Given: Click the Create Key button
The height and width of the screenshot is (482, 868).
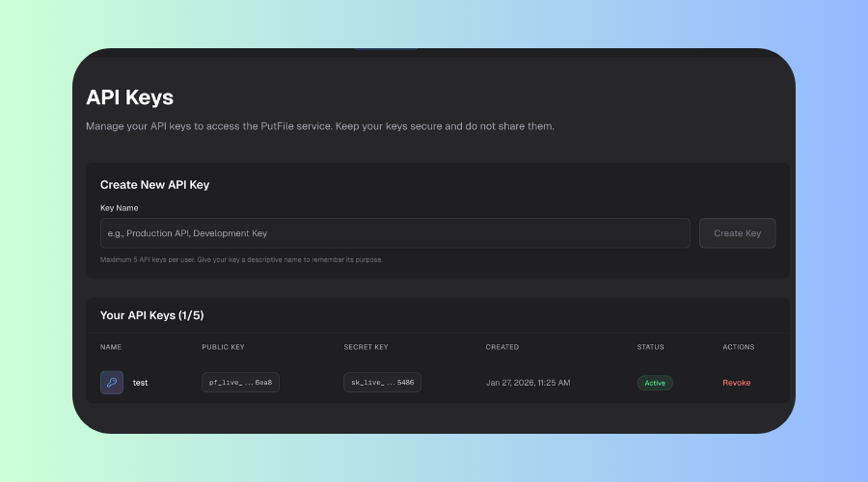Looking at the screenshot, I should point(737,233).
